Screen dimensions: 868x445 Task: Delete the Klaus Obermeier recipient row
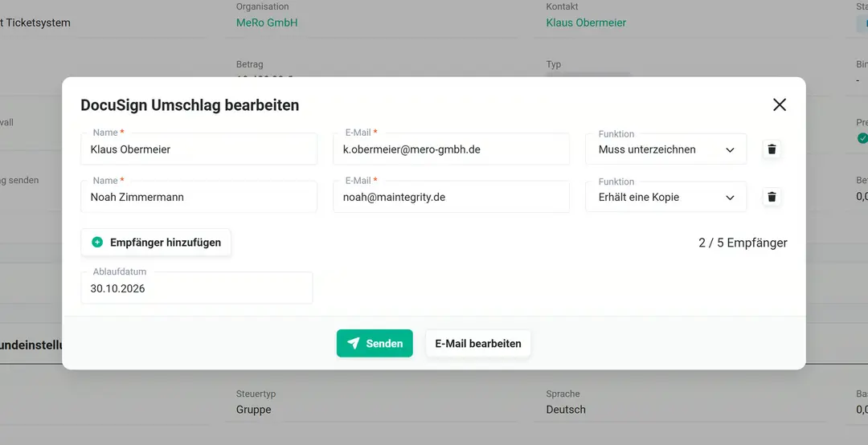click(772, 149)
